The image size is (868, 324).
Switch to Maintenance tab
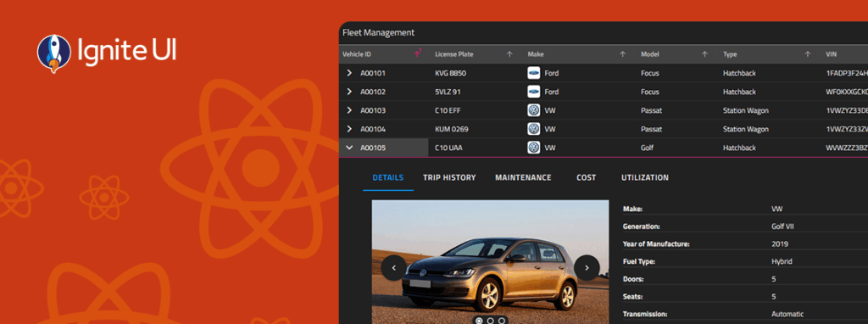pyautogui.click(x=523, y=178)
